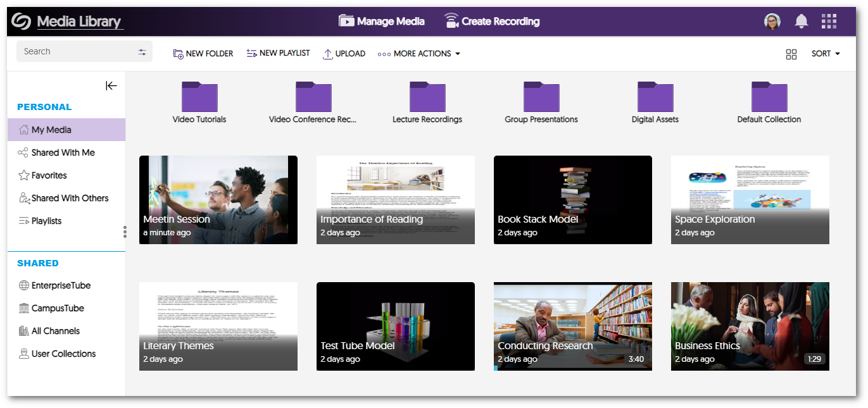Screen dimensions: 868x408
Task: Open the Space Exploration video
Action: [x=750, y=200]
